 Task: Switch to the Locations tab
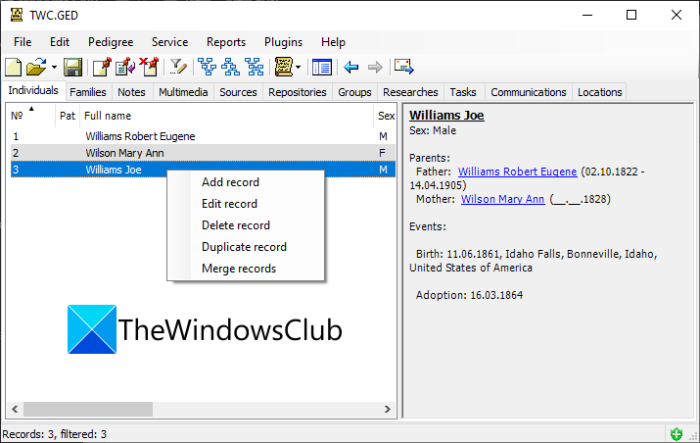click(x=600, y=92)
